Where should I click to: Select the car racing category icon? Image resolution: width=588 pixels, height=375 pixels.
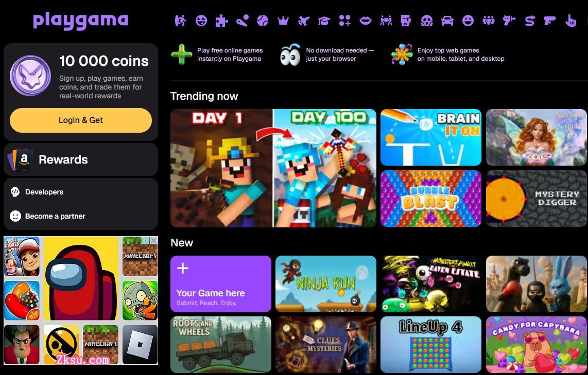point(447,21)
